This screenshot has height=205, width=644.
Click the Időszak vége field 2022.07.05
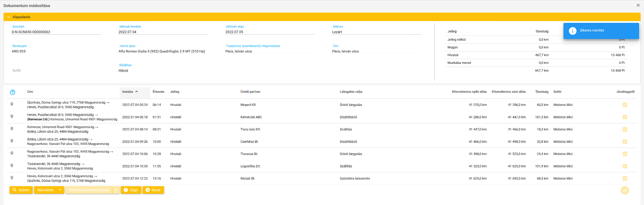click(x=270, y=32)
